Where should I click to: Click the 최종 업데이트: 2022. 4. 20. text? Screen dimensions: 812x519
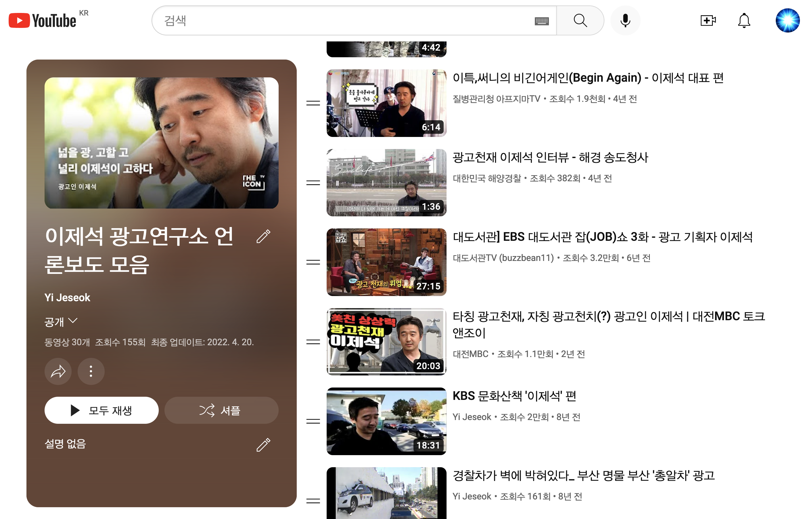202,342
